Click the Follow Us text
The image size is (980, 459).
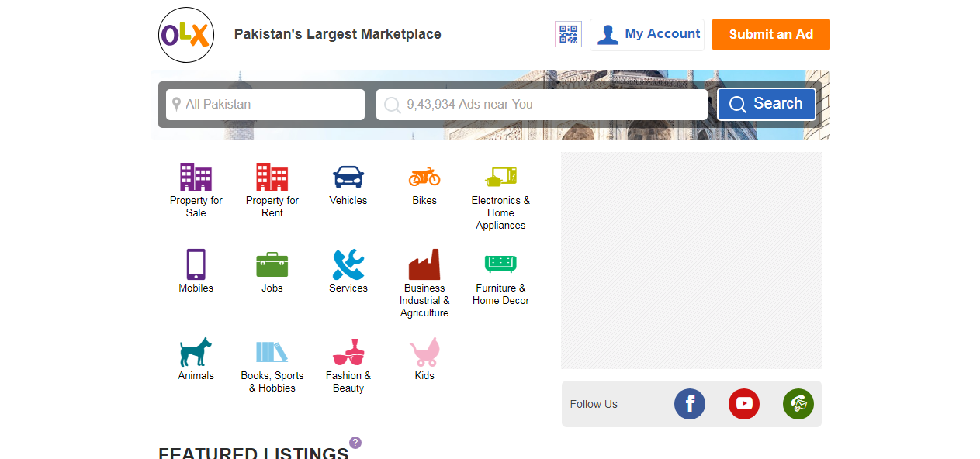594,404
